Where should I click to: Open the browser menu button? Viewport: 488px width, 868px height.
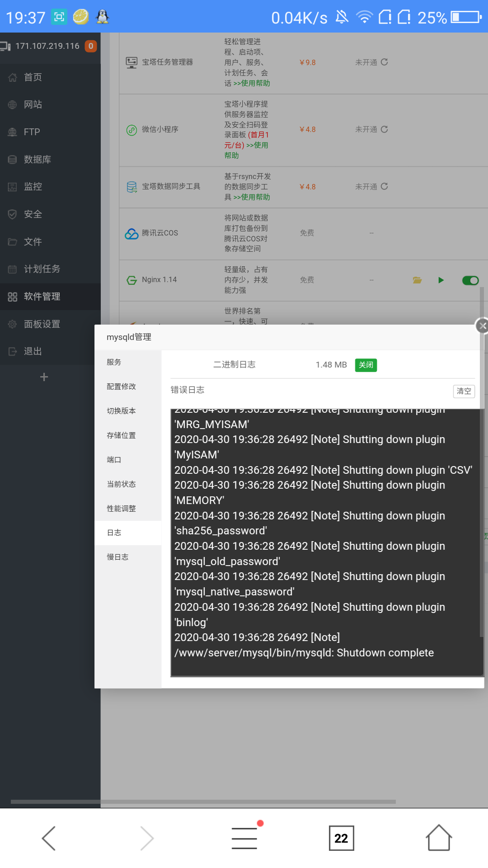(244, 838)
